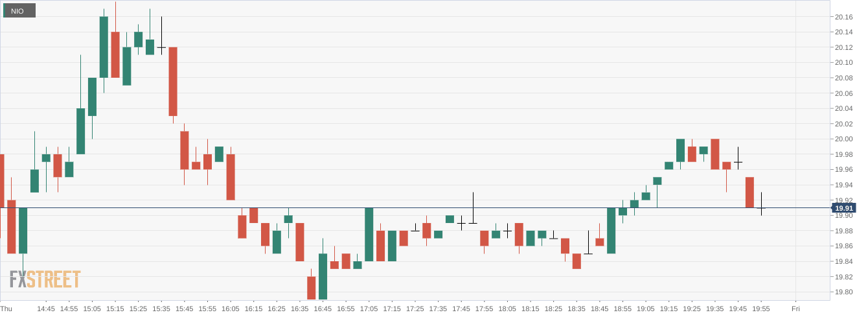Click the 20.10 price axis label
868x317 pixels.
(x=843, y=63)
